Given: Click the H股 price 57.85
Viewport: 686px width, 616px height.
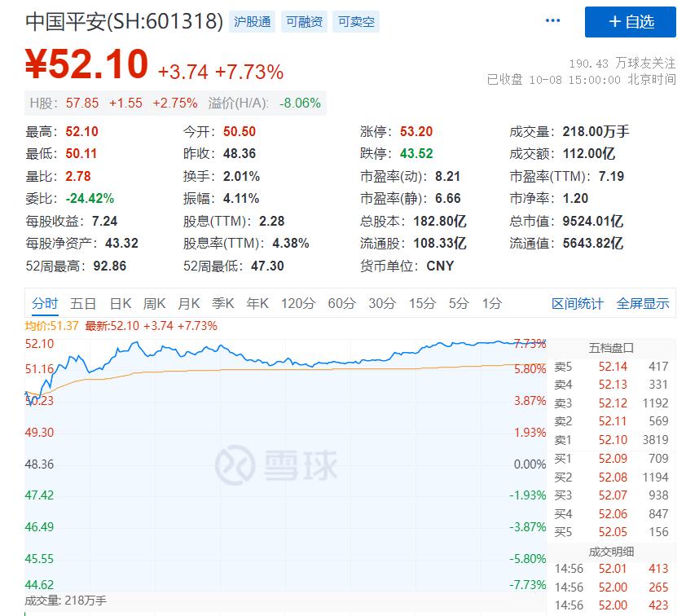Looking at the screenshot, I should point(82,103).
